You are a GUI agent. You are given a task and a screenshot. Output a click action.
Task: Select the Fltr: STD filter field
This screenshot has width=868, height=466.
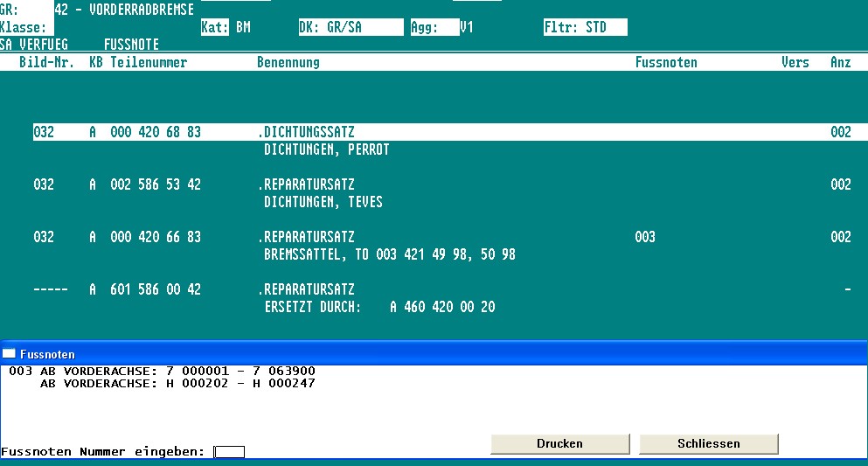(585, 27)
